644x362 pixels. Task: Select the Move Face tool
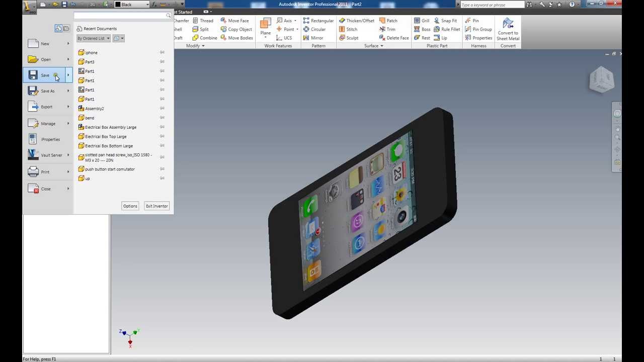click(234, 21)
